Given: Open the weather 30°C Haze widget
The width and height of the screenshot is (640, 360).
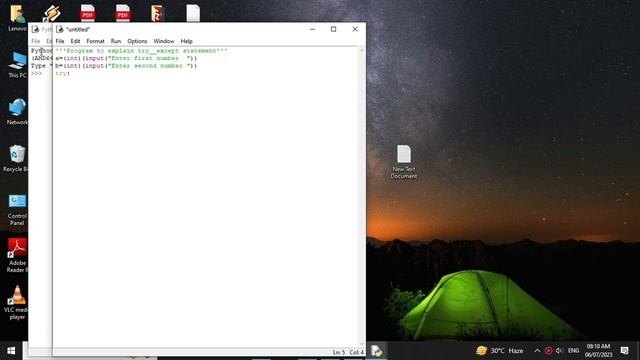Looking at the screenshot, I should pos(500,351).
